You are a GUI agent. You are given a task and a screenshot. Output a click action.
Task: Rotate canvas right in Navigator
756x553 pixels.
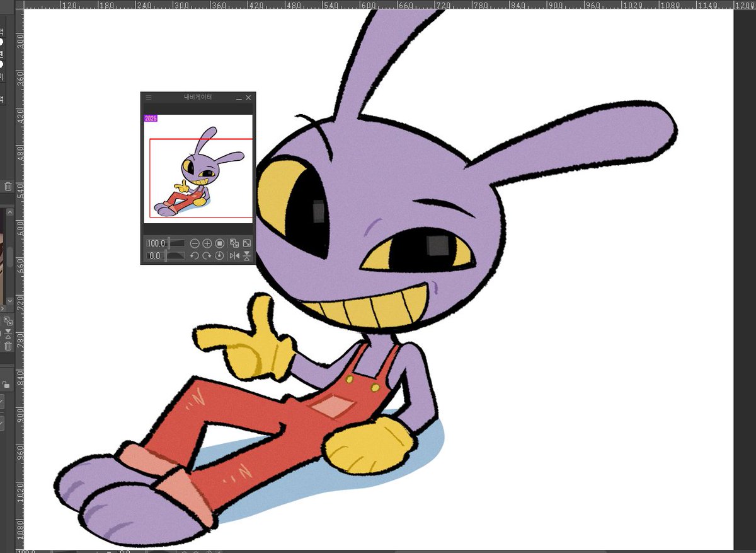(x=207, y=255)
